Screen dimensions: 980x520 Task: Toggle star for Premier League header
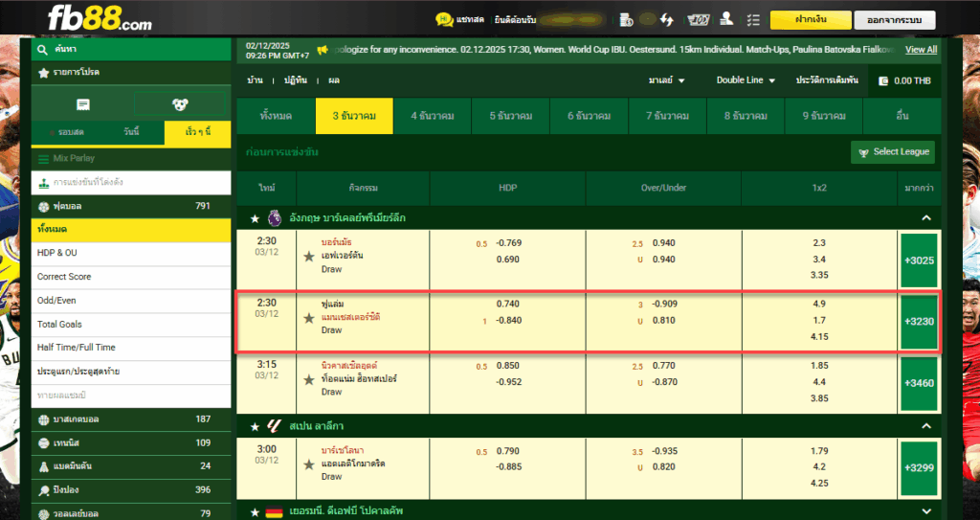[255, 218]
